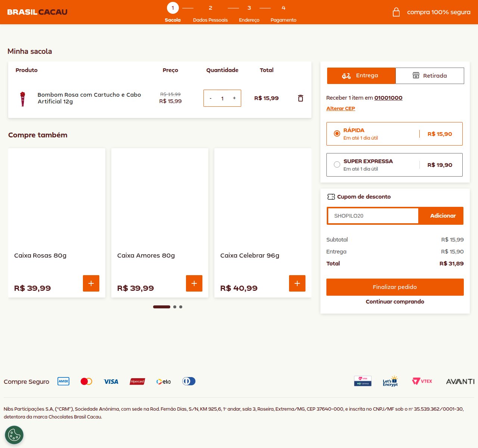Screen dimensions: 478x448
Task: Show the second carousel page dot
Action: [x=175, y=307]
